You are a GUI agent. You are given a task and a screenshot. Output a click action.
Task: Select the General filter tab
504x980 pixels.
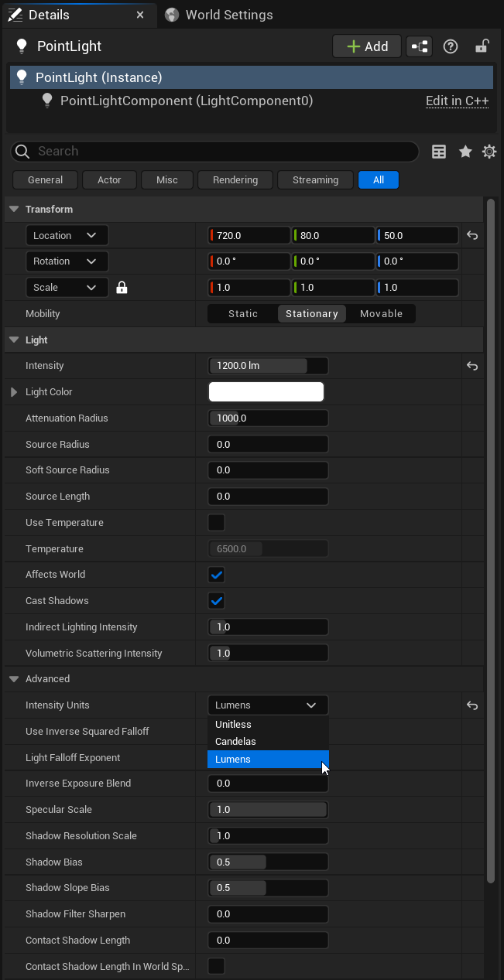(x=46, y=180)
